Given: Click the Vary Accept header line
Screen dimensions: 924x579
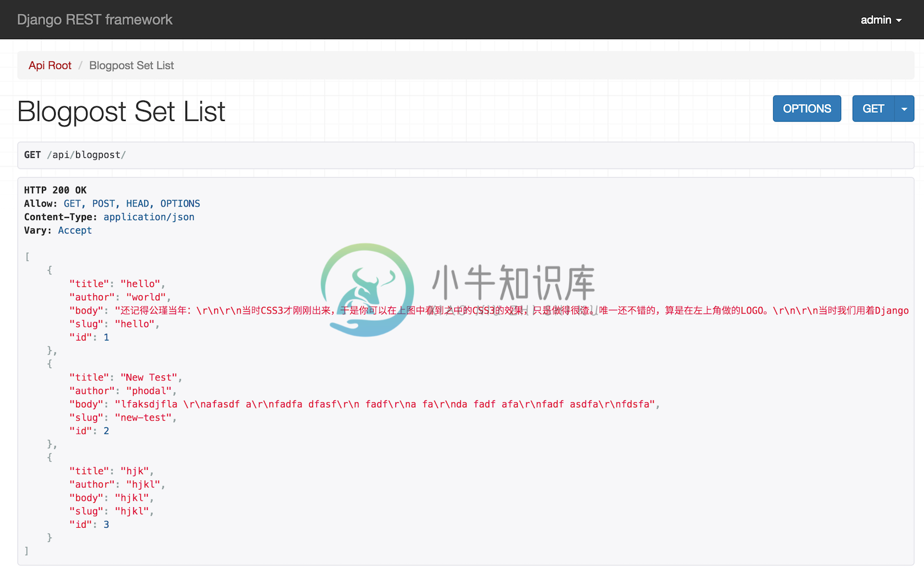Looking at the screenshot, I should tap(58, 230).
